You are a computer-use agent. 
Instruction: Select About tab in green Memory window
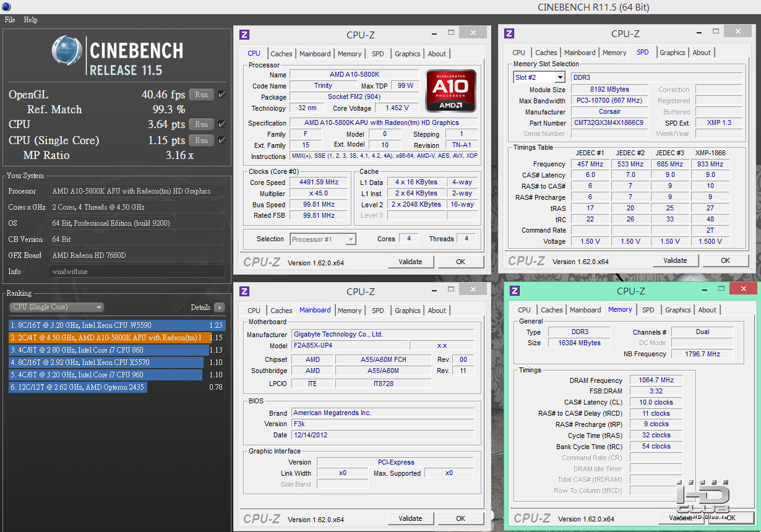708,310
